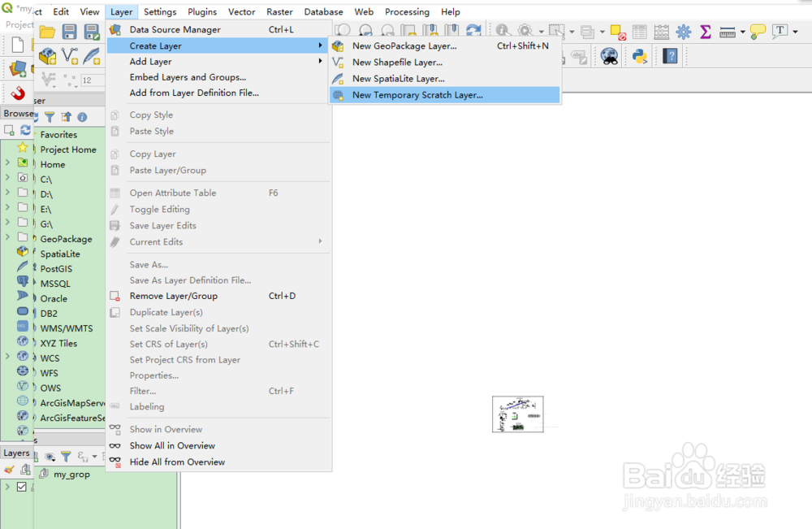Toggle the snapping magnet icon
The width and height of the screenshot is (812, 529).
(x=18, y=93)
